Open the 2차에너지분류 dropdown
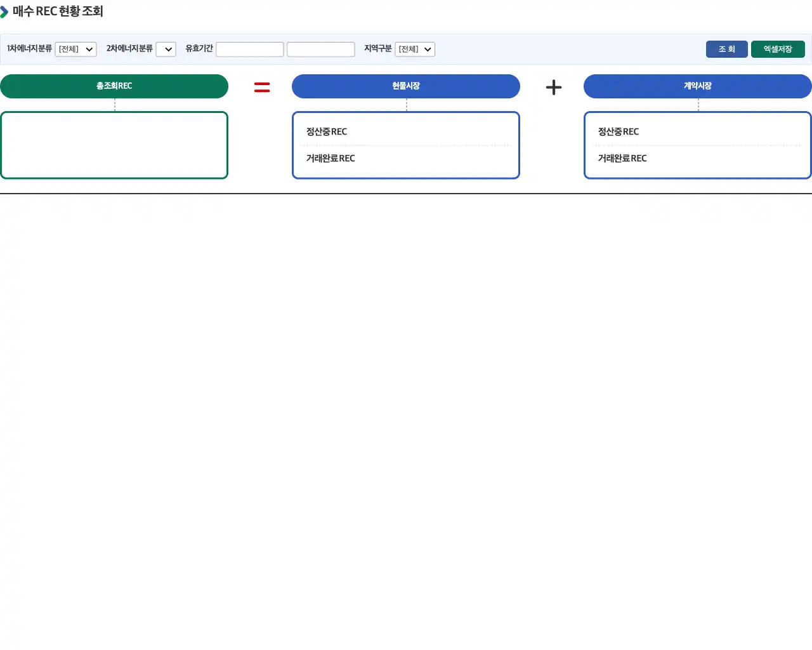 [166, 50]
